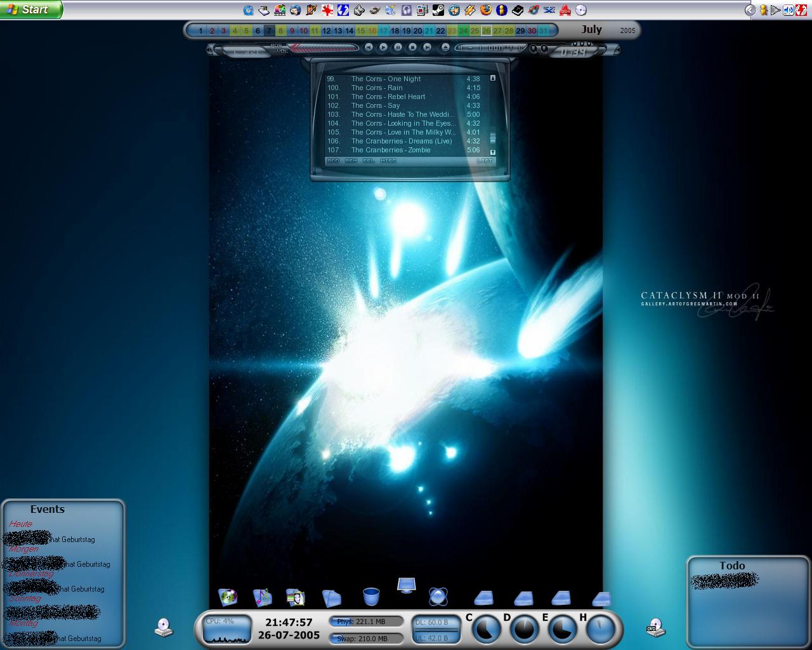This screenshot has height=650, width=812.
Task: Open the blue lightning bolt launcher icon
Action: click(x=343, y=10)
